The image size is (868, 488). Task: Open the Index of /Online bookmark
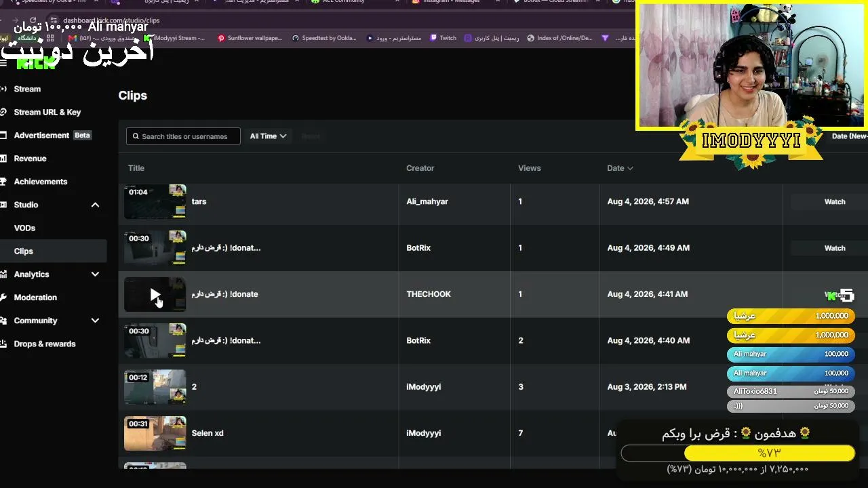tap(559, 38)
